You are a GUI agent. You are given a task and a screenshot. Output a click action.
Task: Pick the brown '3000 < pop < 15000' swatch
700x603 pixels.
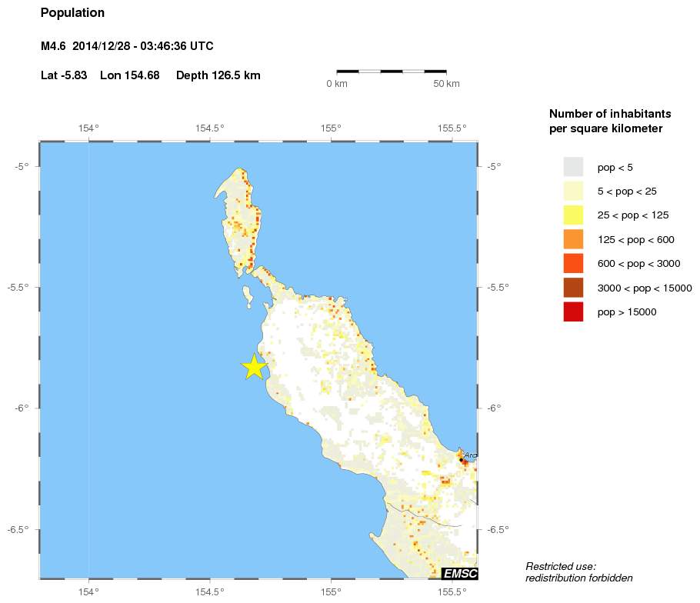click(x=573, y=288)
